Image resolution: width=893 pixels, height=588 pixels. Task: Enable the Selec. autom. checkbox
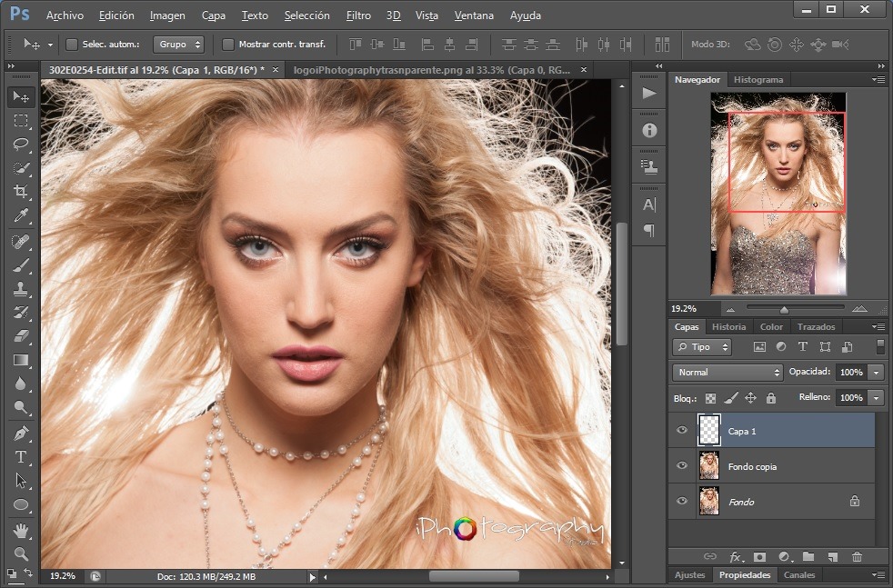pos(73,45)
